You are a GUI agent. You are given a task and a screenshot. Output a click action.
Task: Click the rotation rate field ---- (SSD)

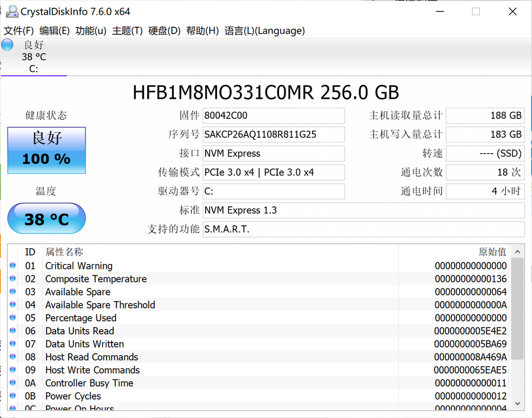pyautogui.click(x=485, y=154)
